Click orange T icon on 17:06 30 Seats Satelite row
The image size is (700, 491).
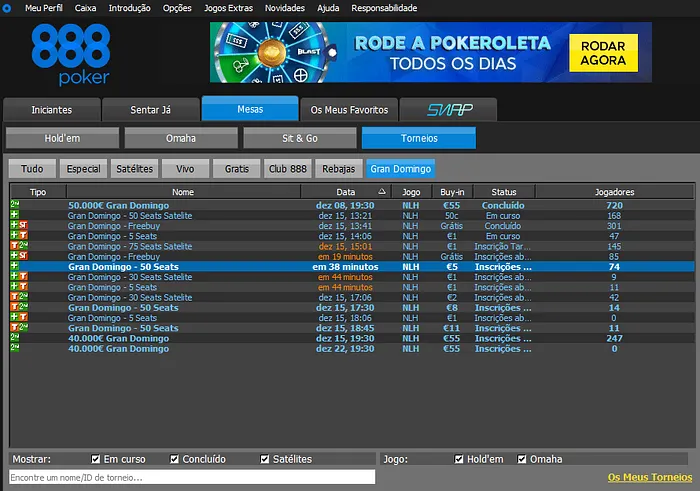(x=15, y=296)
